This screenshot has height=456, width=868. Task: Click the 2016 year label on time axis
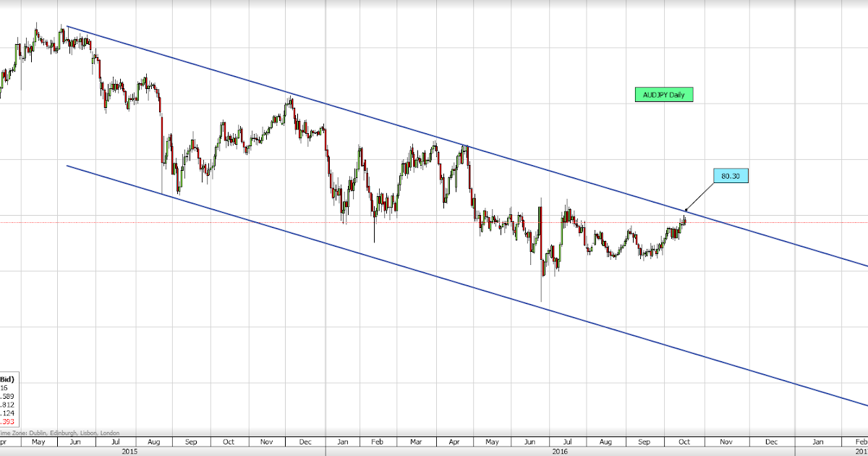click(x=560, y=451)
